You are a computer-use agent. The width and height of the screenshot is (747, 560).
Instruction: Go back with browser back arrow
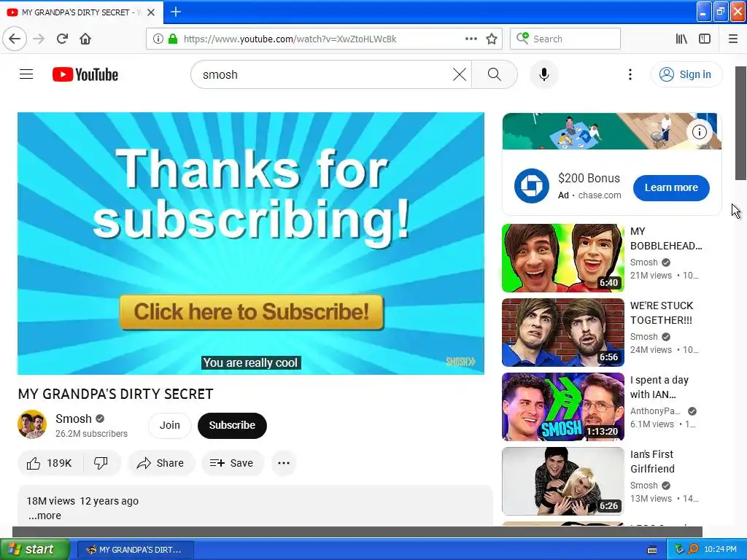pos(15,39)
